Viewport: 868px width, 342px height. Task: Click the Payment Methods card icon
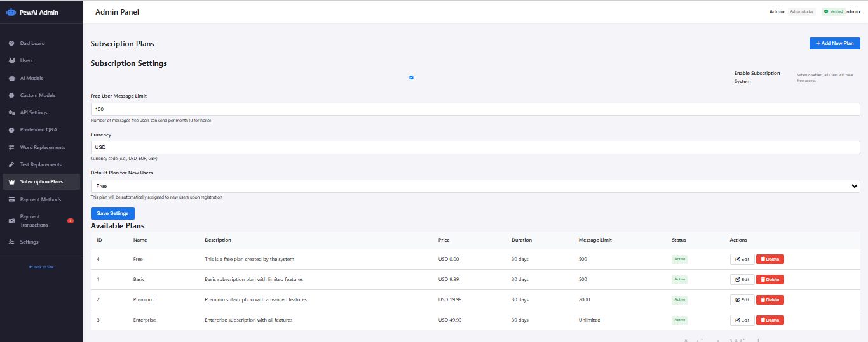[11, 199]
